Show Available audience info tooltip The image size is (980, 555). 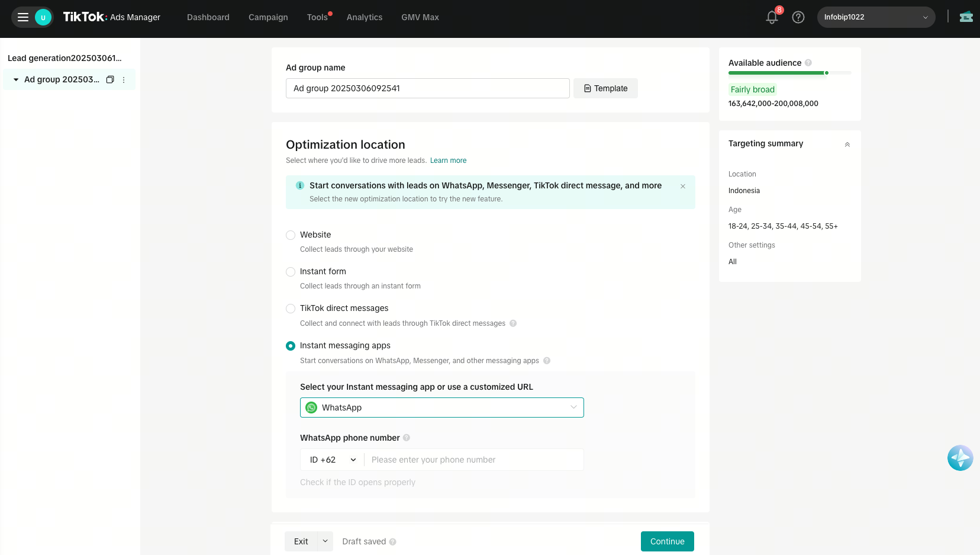(x=808, y=63)
